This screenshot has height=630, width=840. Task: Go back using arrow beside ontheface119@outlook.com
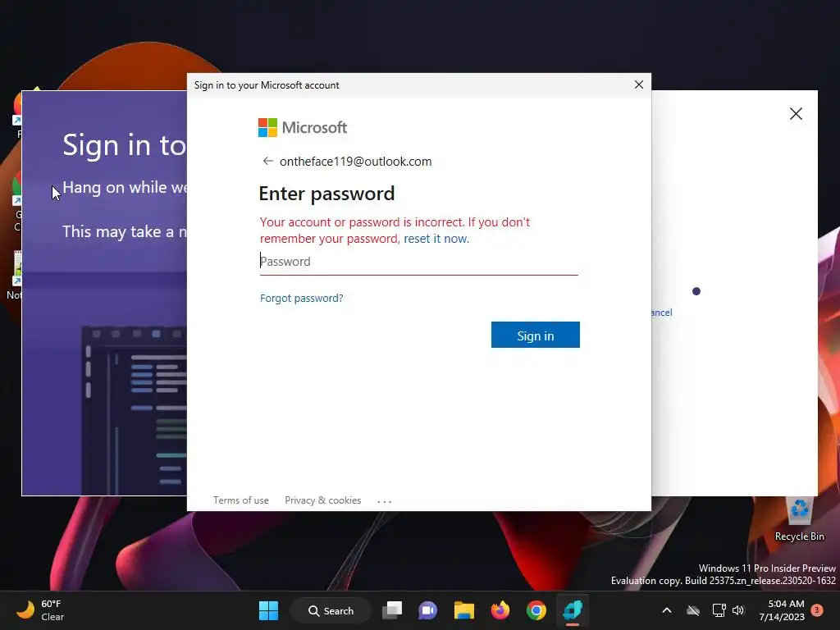[268, 162]
